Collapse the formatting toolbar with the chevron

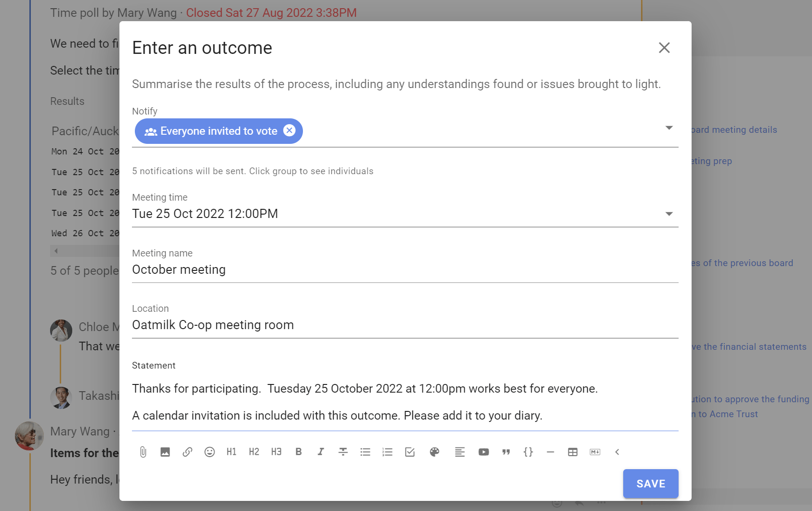[x=617, y=452]
